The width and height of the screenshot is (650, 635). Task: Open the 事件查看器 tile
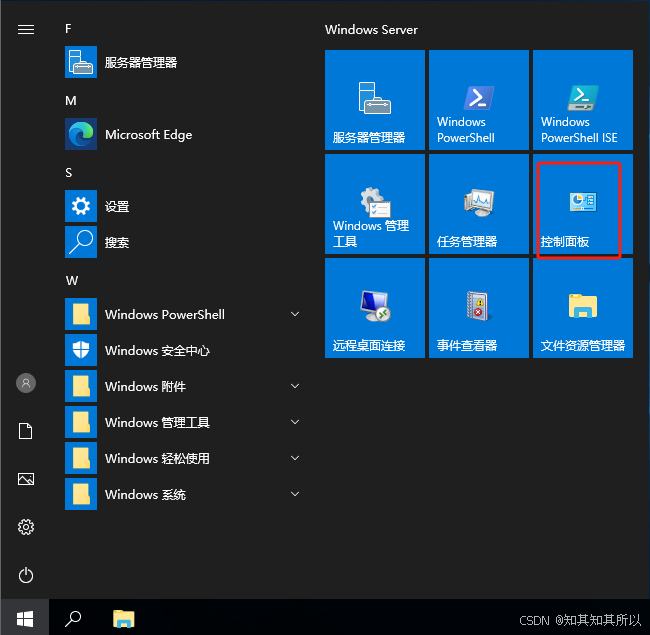479,308
